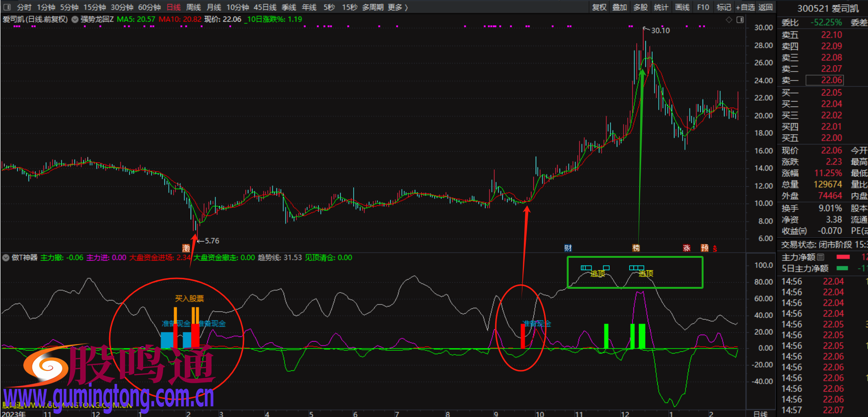Switch to the 周线 weekly chart

coord(193,7)
